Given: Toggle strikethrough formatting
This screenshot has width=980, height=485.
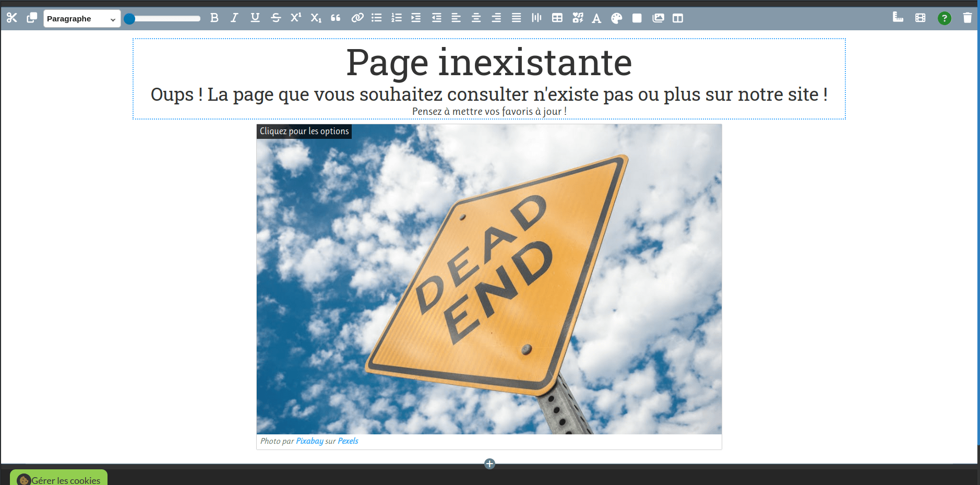Looking at the screenshot, I should (276, 18).
